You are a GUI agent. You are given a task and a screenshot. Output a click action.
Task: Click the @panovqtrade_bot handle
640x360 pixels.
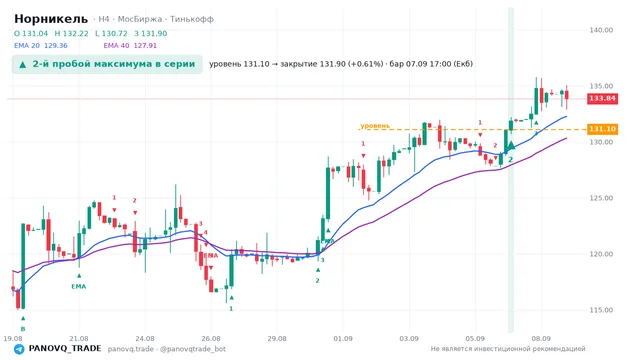pyautogui.click(x=193, y=349)
